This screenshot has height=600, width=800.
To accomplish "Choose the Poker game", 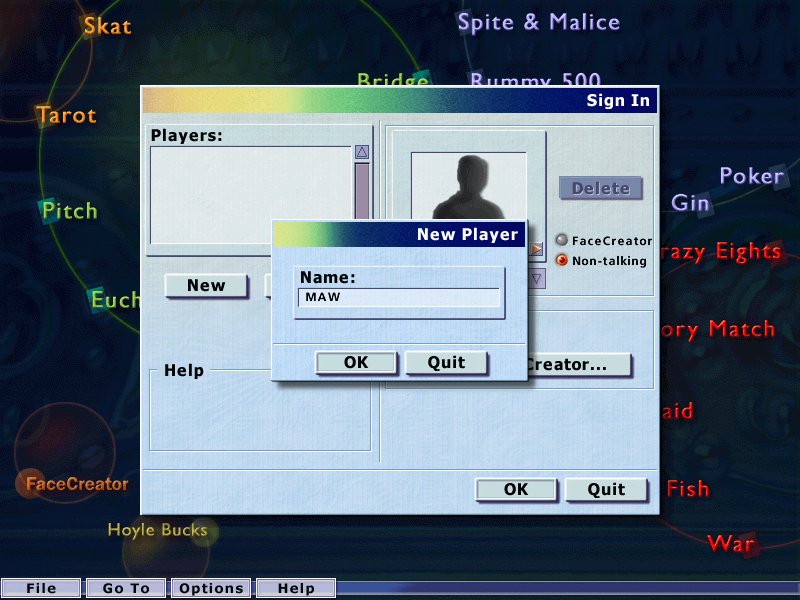I will click(x=752, y=176).
